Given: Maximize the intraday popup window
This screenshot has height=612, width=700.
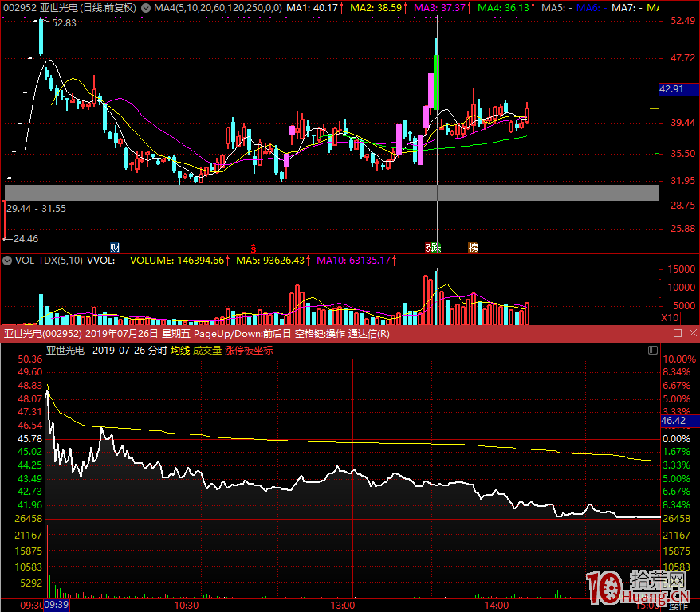Looking at the screenshot, I should [678, 333].
